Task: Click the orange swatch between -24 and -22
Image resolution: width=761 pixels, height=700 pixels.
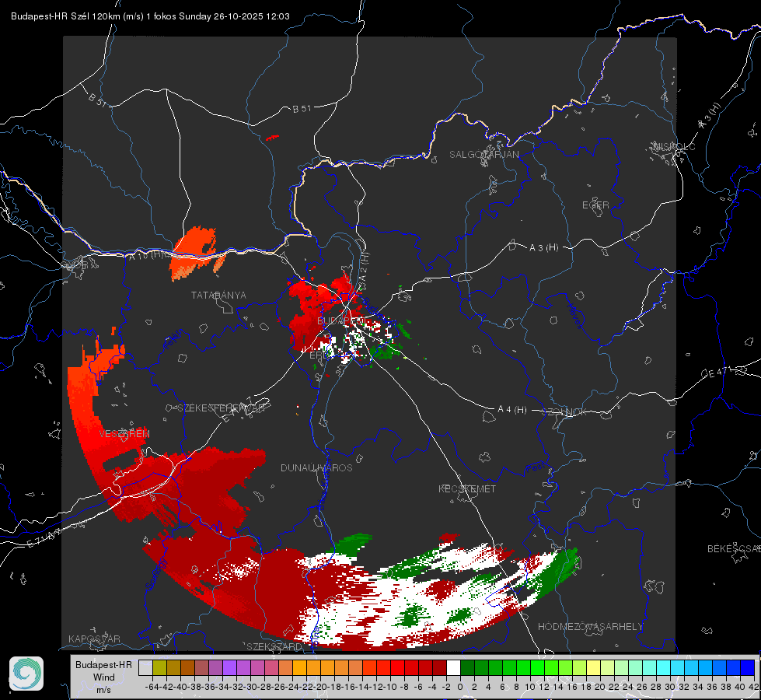Action: click(x=299, y=668)
